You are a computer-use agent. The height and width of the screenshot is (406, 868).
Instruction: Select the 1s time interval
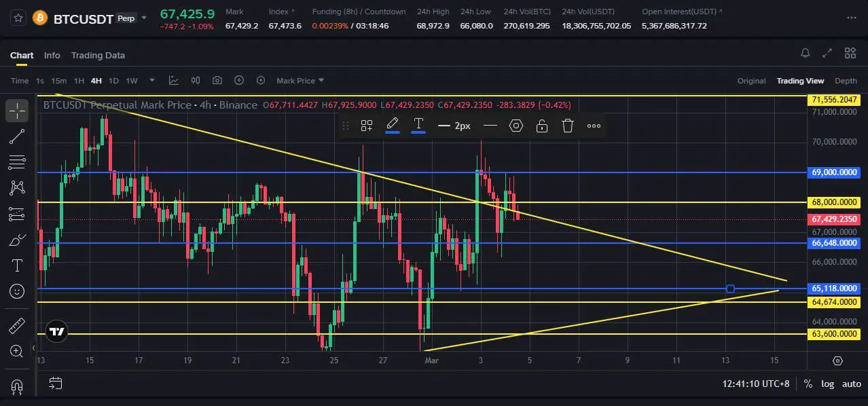[40, 81]
